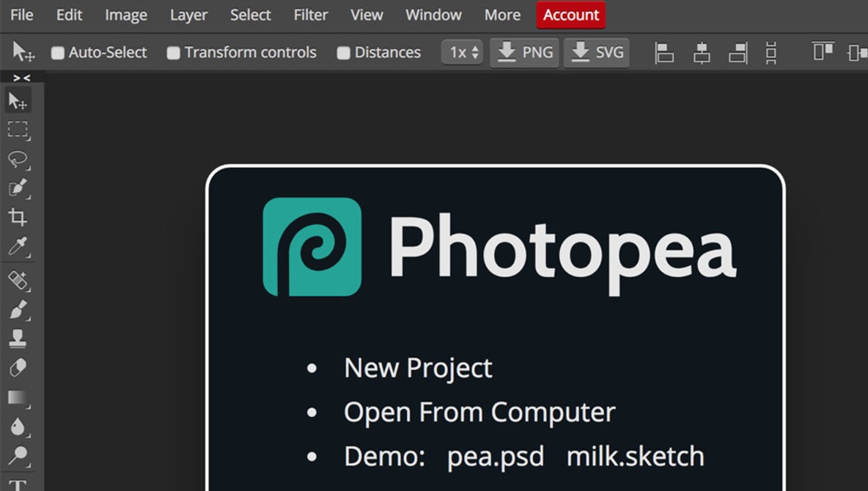The height and width of the screenshot is (491, 868).
Task: Select the Move tool in the left toolbar
Action: (x=18, y=101)
